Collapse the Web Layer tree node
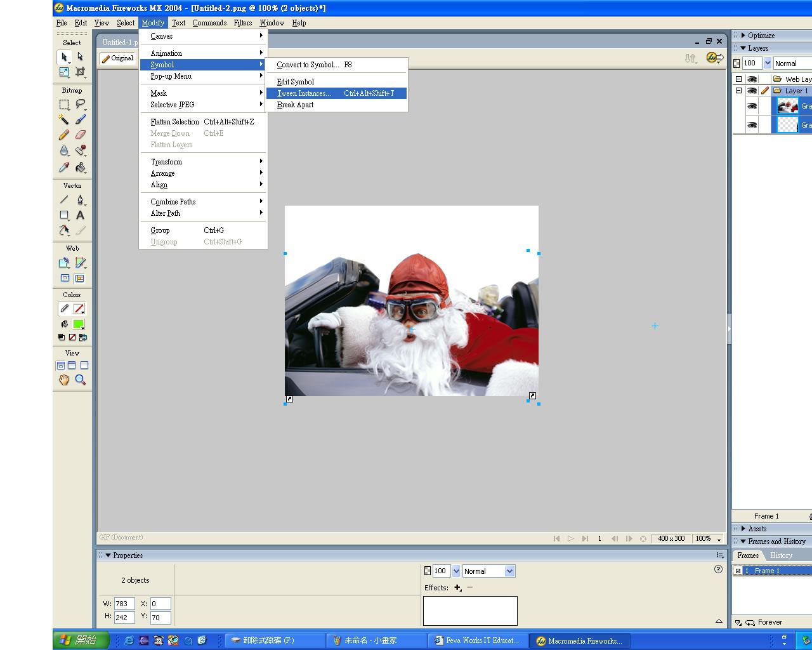The width and height of the screenshot is (812, 650). click(x=738, y=79)
